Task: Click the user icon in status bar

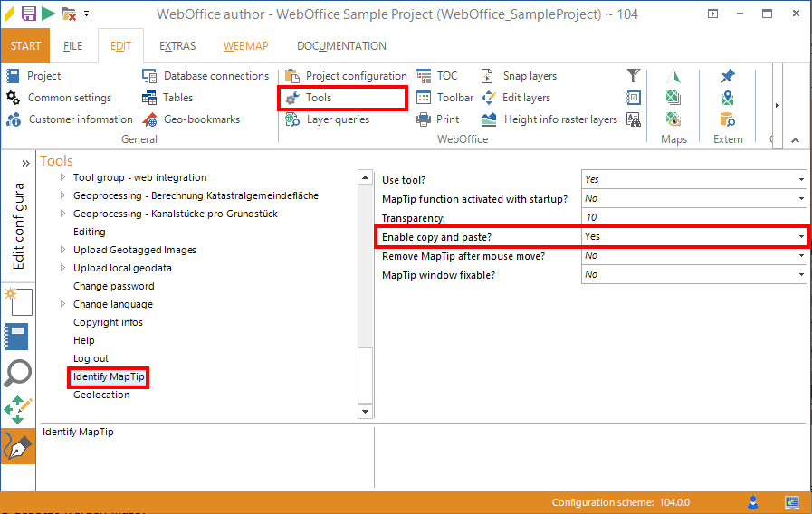Action: [x=753, y=502]
